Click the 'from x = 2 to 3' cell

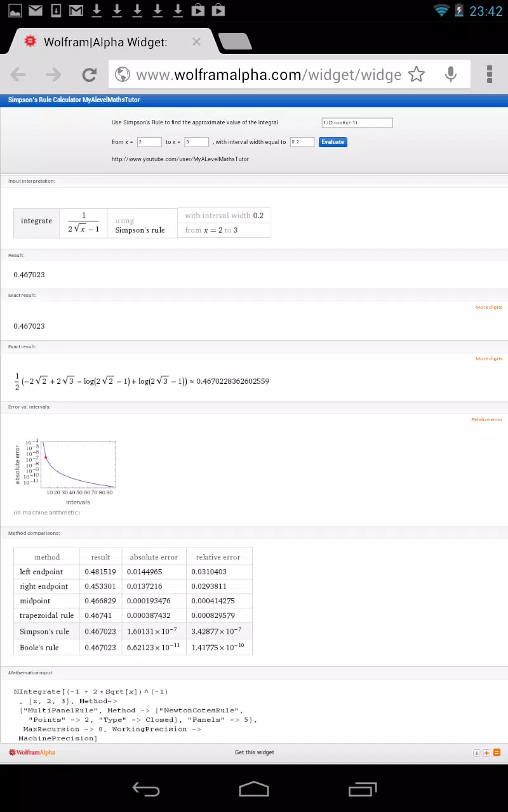click(224, 230)
